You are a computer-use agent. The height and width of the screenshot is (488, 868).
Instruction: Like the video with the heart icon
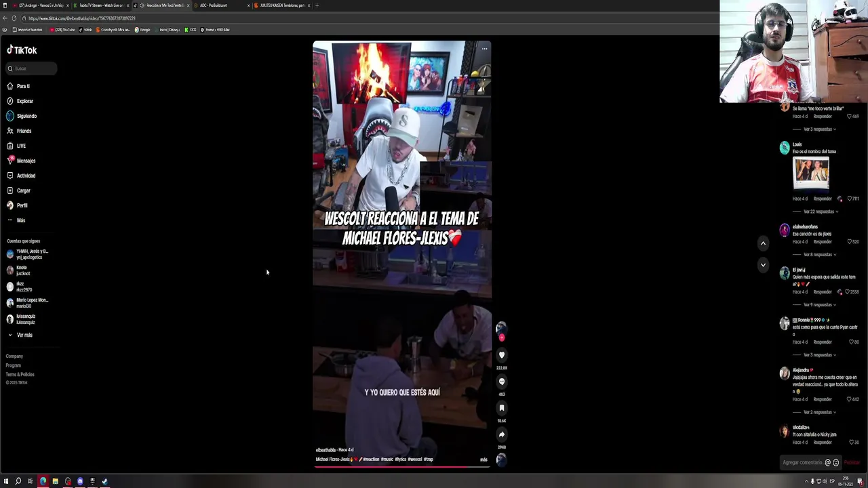click(502, 354)
